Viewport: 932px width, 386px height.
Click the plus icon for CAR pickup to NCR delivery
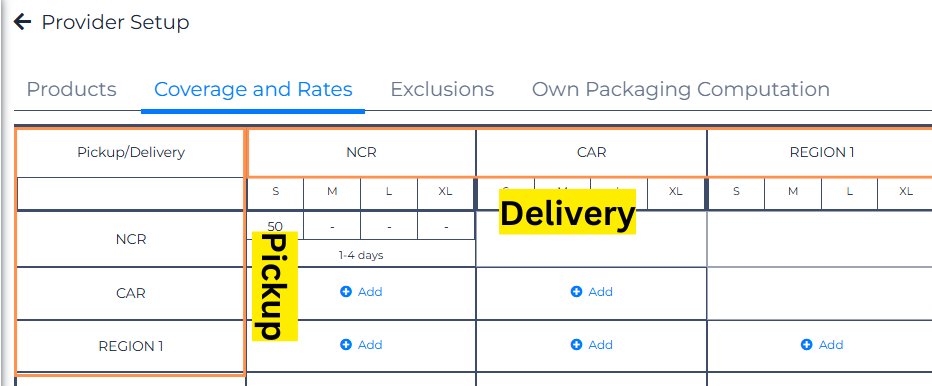point(346,292)
